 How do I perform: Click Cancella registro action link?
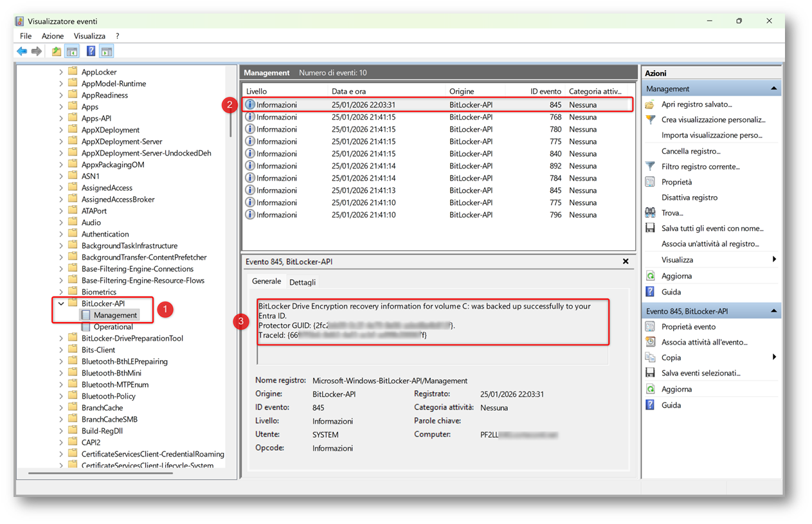[690, 151]
